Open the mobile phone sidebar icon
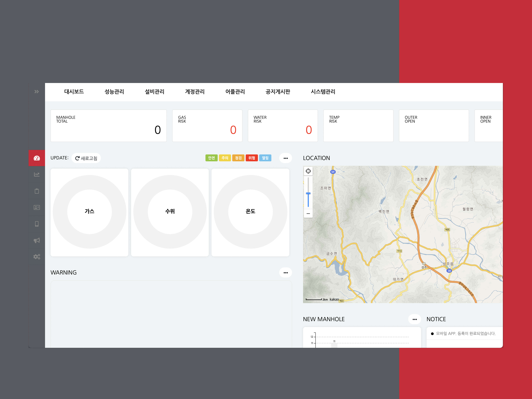This screenshot has width=532, height=399. 37,224
